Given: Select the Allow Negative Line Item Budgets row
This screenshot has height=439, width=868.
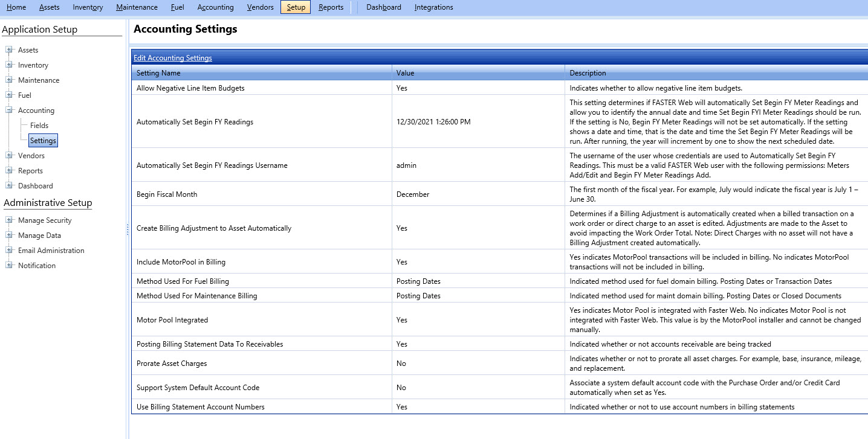Looking at the screenshot, I should click(x=499, y=88).
